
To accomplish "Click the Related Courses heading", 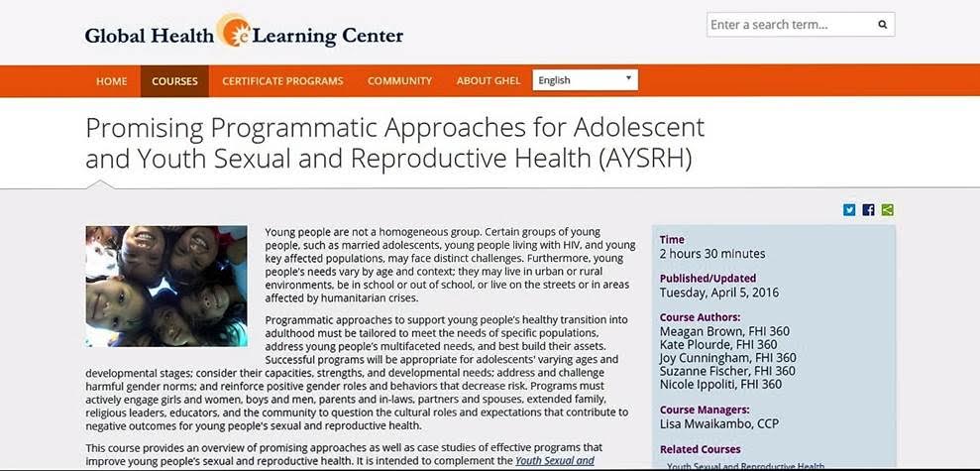I will (x=700, y=449).
